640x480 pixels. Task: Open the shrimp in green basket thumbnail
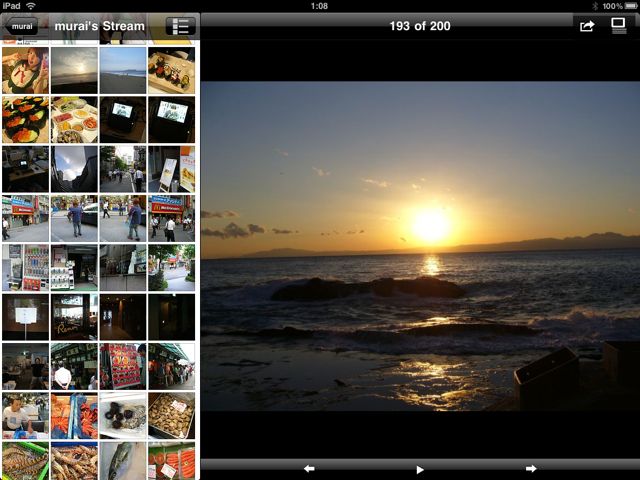[25, 461]
